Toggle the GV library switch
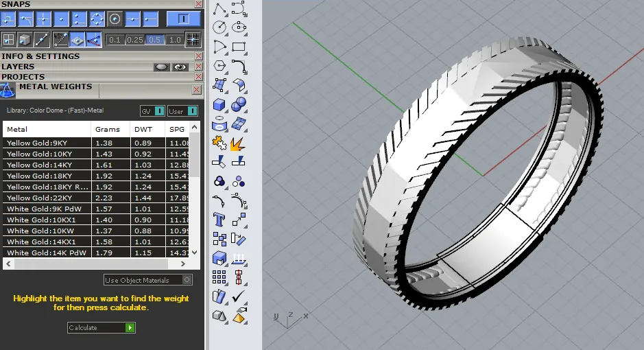The image size is (644, 350). [152, 111]
